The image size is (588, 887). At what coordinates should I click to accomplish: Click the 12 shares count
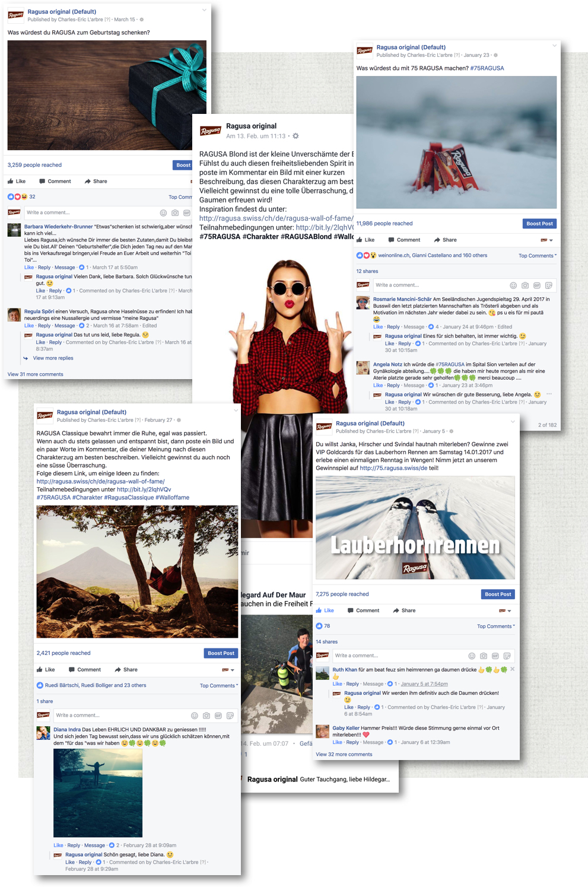point(367,271)
